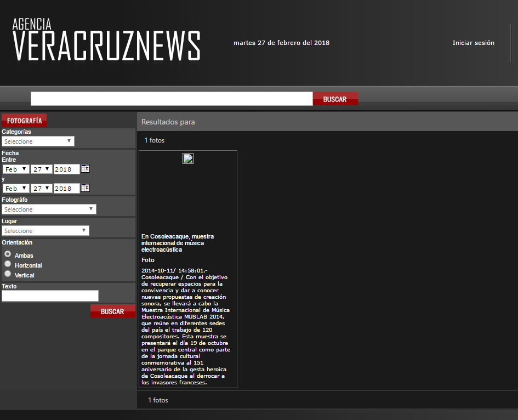
Task: Open calendar picker for the start date
Action: click(x=85, y=169)
